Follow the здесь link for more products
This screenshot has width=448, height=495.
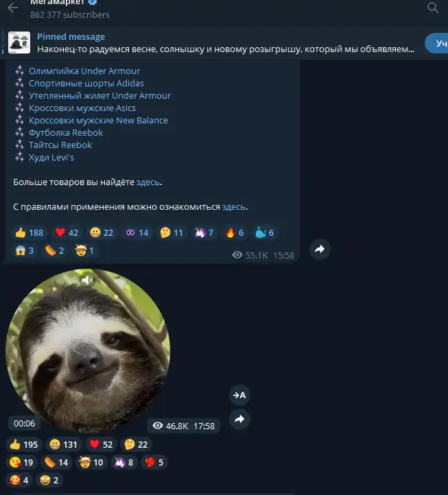coord(148,182)
